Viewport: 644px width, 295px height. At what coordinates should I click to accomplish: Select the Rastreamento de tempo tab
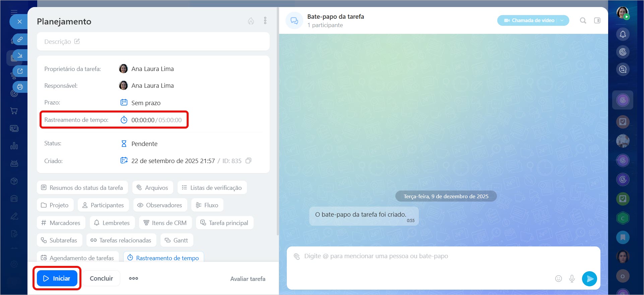coord(164,258)
